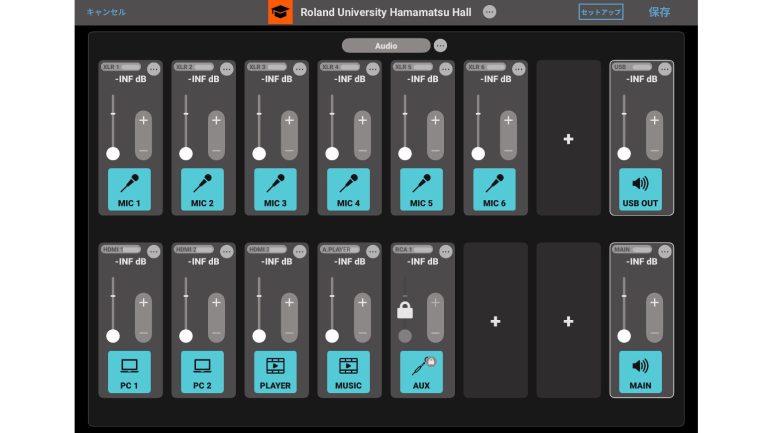
Task: Decrease MIC 6 level with minus
Action: click(508, 150)
